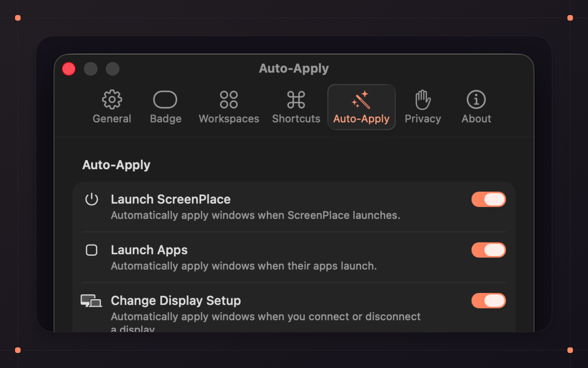Select the Auto-Apply magic wand icon
Screen dimensions: 588x368
coord(361,99)
